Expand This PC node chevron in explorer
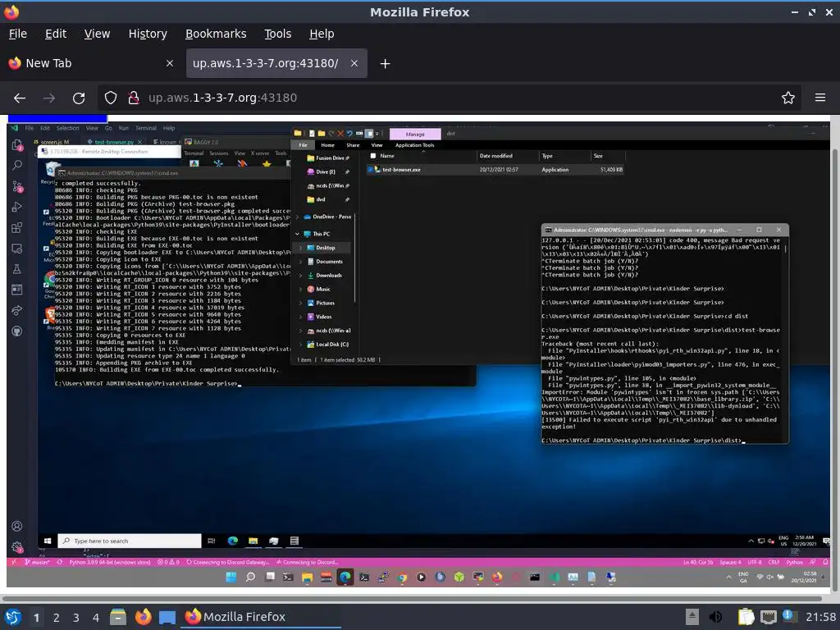 (297, 234)
